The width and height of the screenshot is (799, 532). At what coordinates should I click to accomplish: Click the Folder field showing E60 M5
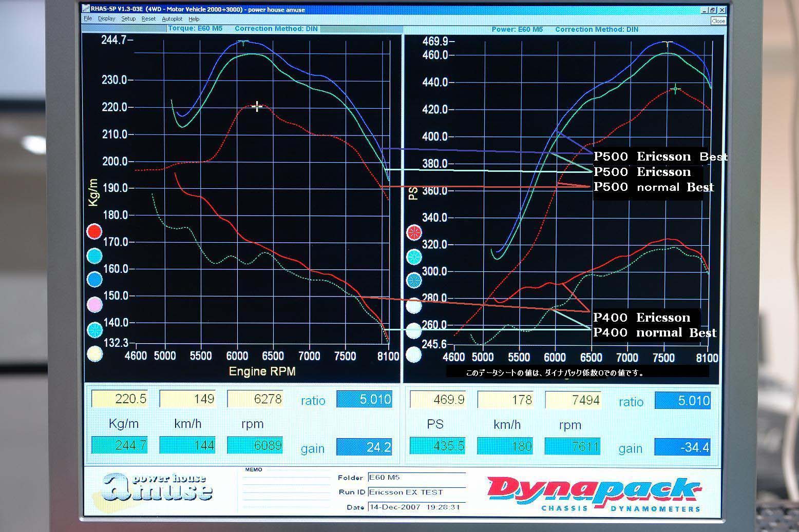point(416,477)
